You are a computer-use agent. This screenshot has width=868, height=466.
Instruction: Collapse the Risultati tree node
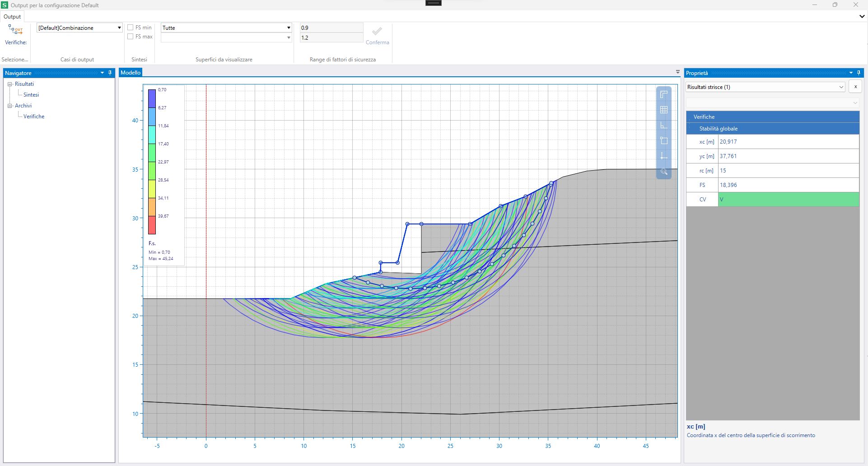pos(9,84)
